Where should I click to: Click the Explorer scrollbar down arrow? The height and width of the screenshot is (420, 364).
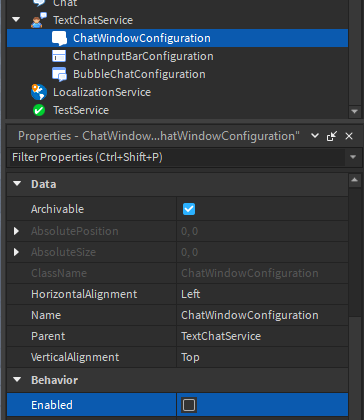[354, 112]
